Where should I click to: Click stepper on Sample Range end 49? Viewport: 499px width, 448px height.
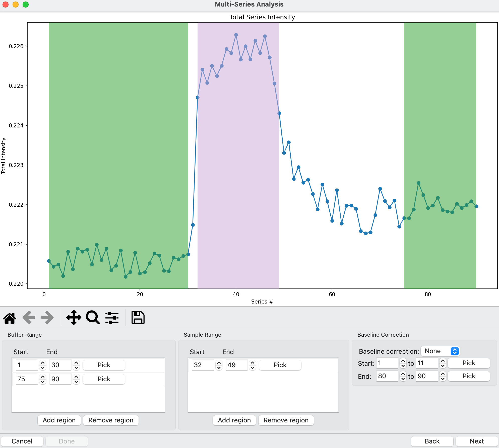coord(253,365)
